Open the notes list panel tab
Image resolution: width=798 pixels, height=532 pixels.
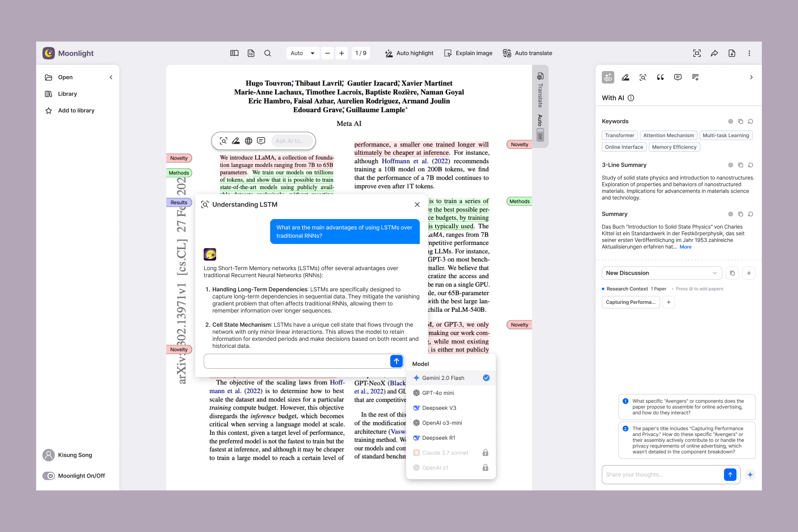[695, 77]
